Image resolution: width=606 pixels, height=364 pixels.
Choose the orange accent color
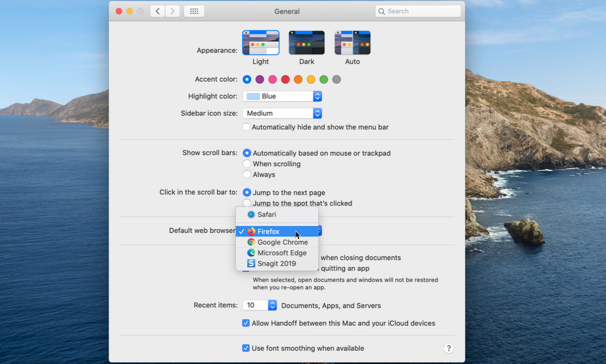[298, 79]
